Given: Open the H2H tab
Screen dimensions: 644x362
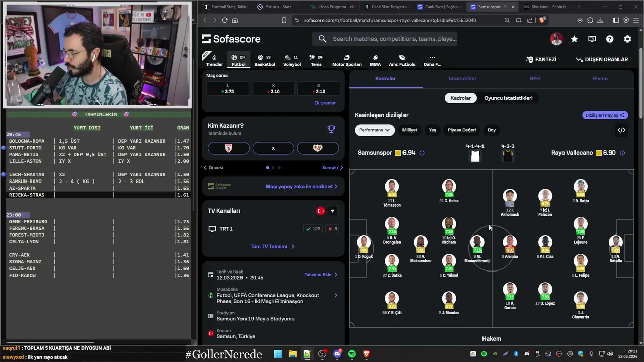Looking at the screenshot, I should (x=534, y=78).
